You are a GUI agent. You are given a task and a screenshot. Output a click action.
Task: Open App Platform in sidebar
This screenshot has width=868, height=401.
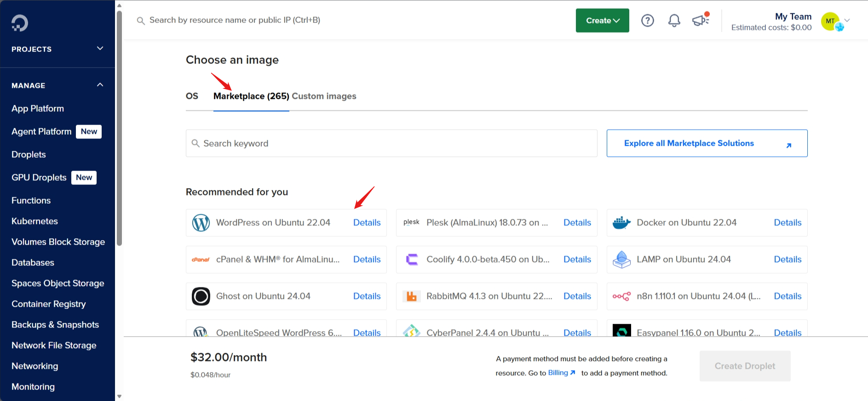pos(38,109)
